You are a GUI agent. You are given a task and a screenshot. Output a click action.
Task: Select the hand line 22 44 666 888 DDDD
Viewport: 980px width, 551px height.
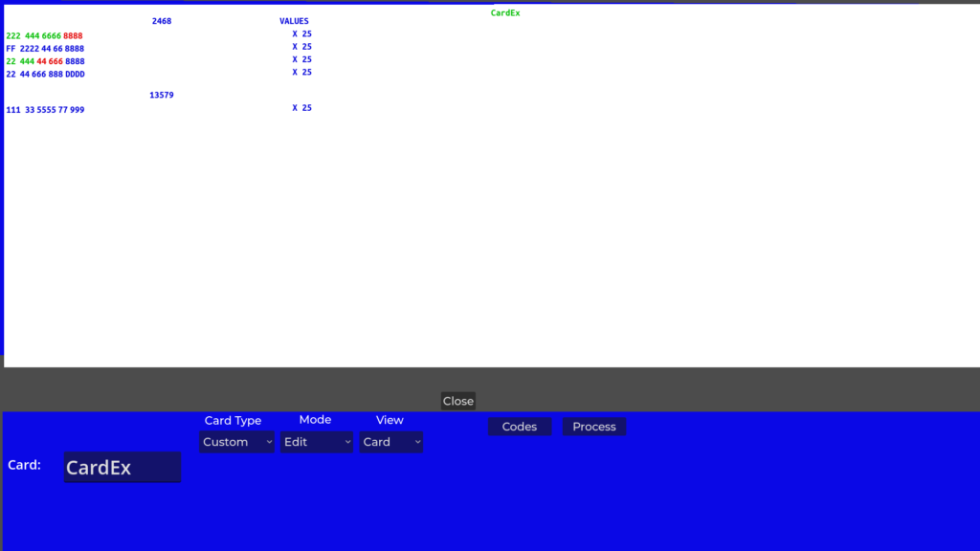(x=45, y=74)
